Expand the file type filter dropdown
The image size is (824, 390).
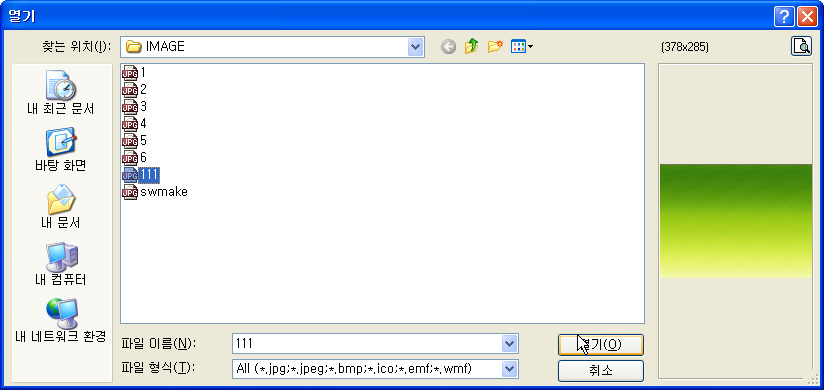point(509,369)
